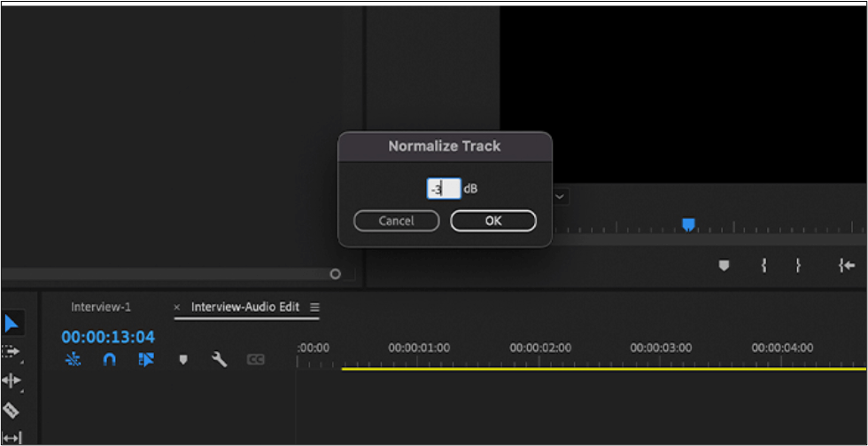Close the Interview-Audio Edit sequence tab
This screenshot has width=868, height=446.
177,308
